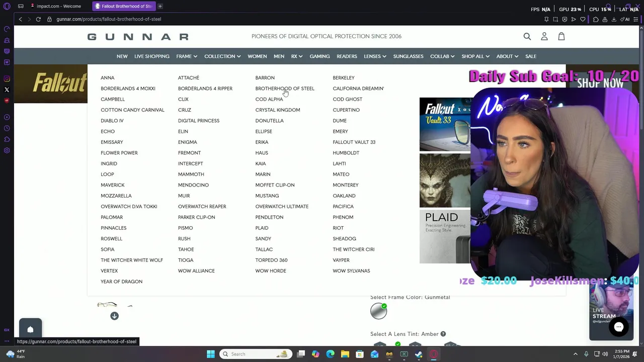The width and height of the screenshot is (644, 362).
Task: Open the NEW menu item
Action: 122,56
